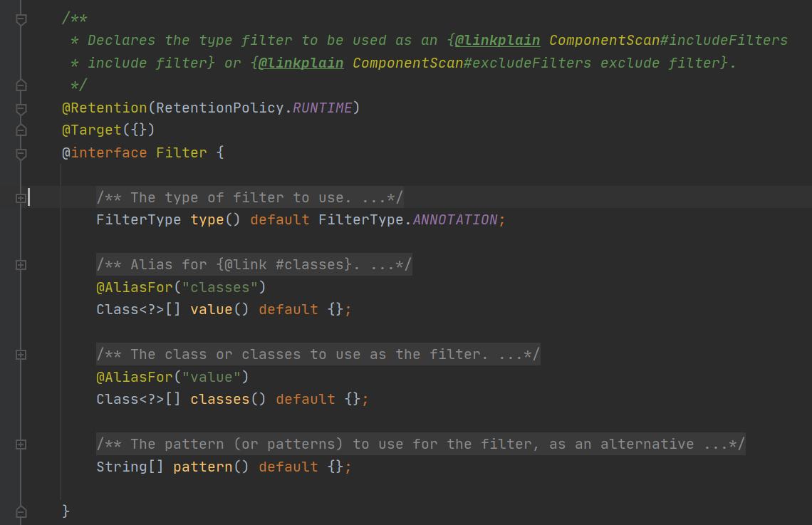Screen dimensions: 812x525
Task: Click the String[] return type
Action: click(x=130, y=467)
